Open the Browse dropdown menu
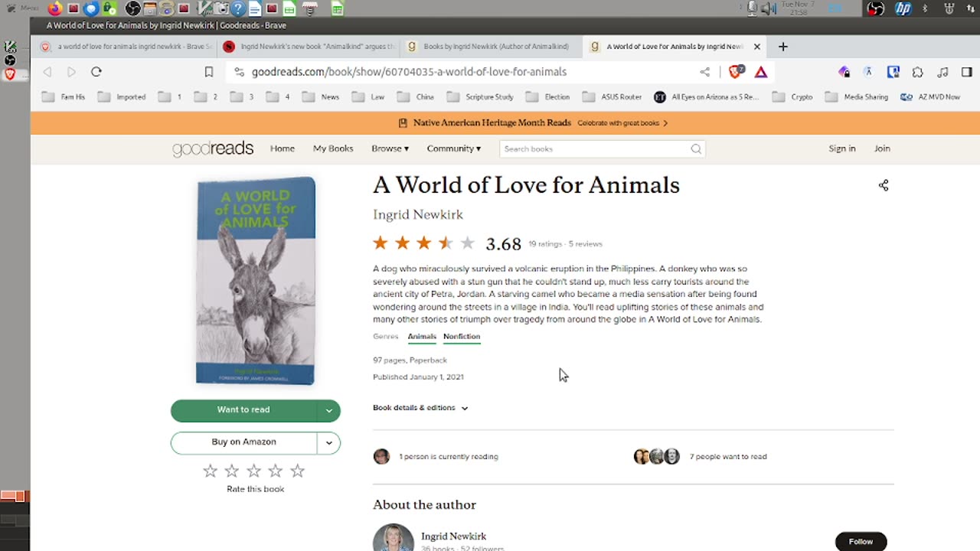This screenshot has width=980, height=551. (x=390, y=148)
